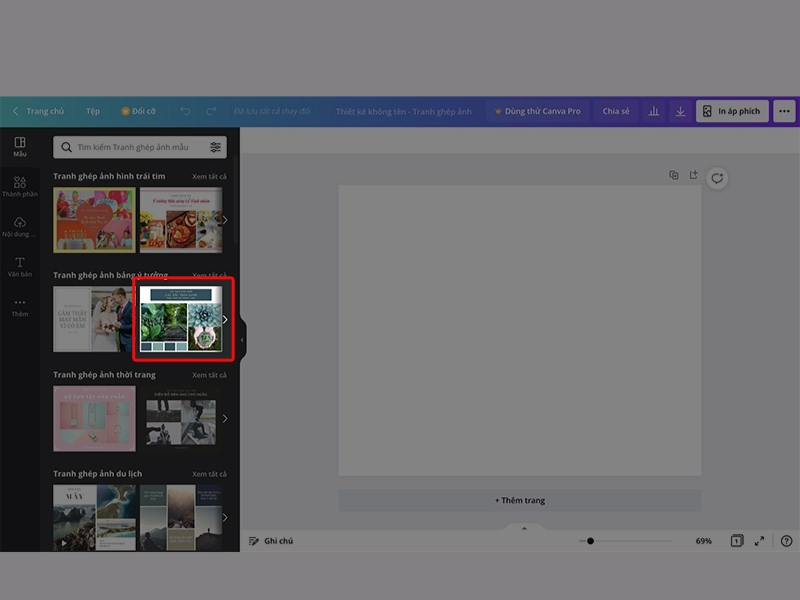
Task: Click the Chia sẻ share button
Action: 616,111
